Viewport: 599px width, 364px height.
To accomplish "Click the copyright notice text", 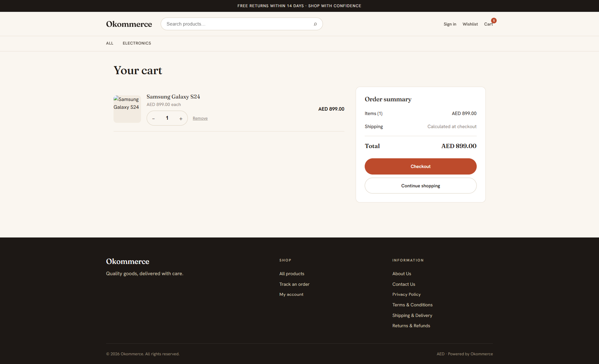I will 143,354.
